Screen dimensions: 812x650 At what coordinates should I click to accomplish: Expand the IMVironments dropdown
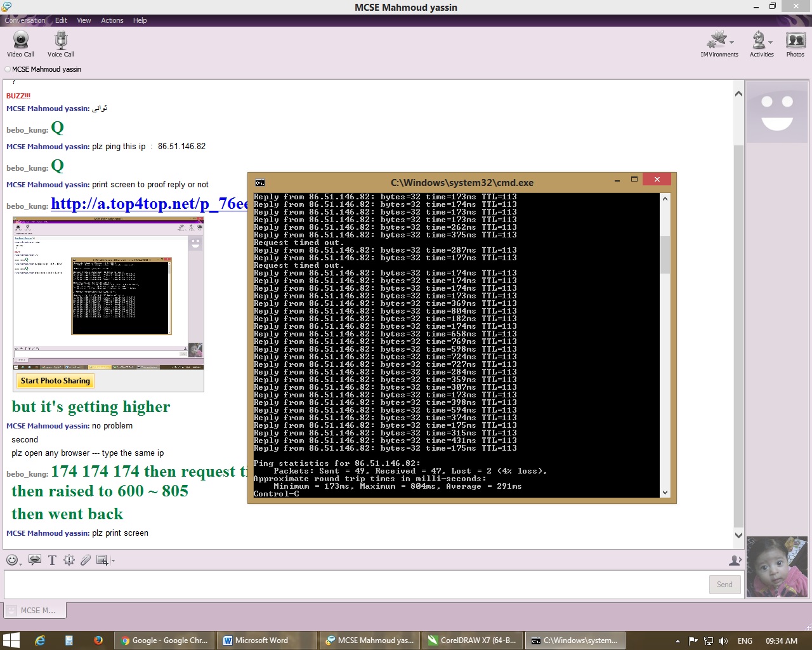731,43
